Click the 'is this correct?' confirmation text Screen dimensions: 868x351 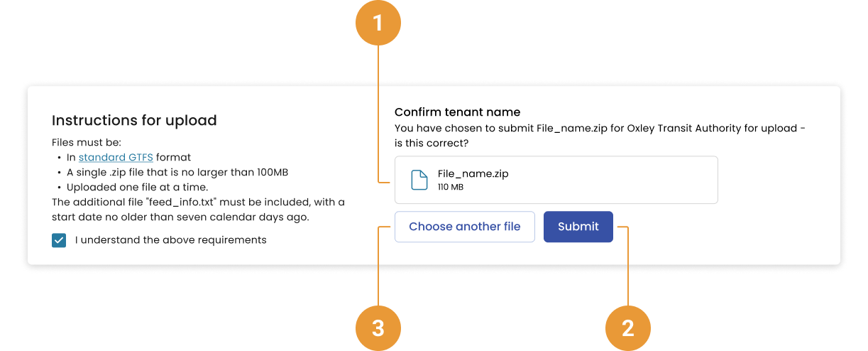432,143
